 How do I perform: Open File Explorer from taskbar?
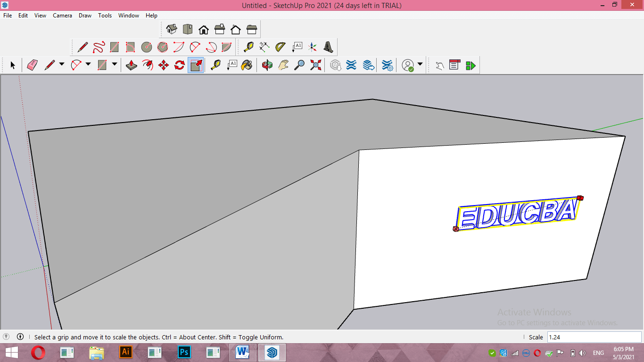[x=97, y=352]
